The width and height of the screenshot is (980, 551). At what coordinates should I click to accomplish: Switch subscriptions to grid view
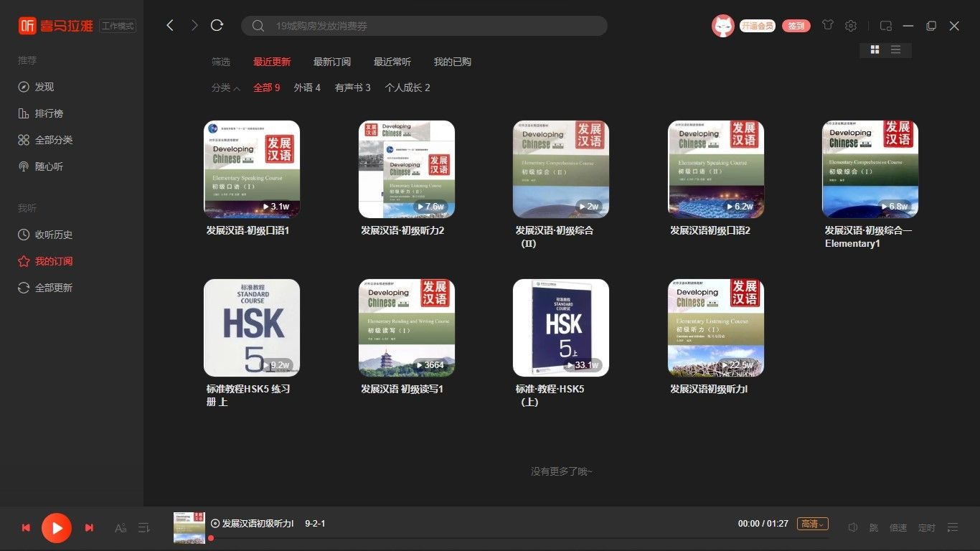(x=875, y=50)
